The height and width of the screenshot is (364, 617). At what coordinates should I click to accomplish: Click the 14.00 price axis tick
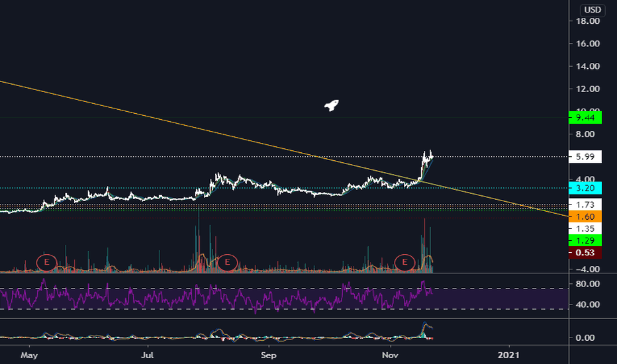tap(588, 66)
